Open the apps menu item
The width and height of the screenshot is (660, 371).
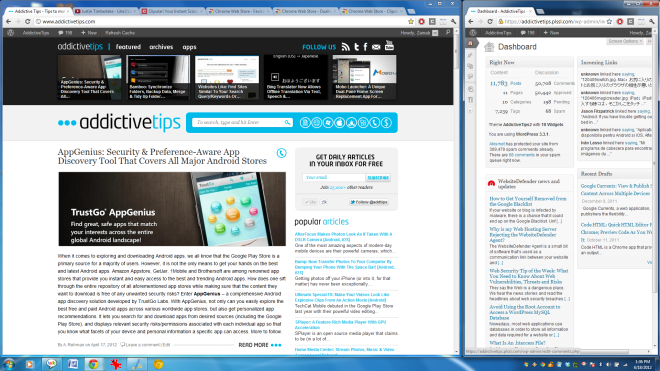tap(189, 47)
